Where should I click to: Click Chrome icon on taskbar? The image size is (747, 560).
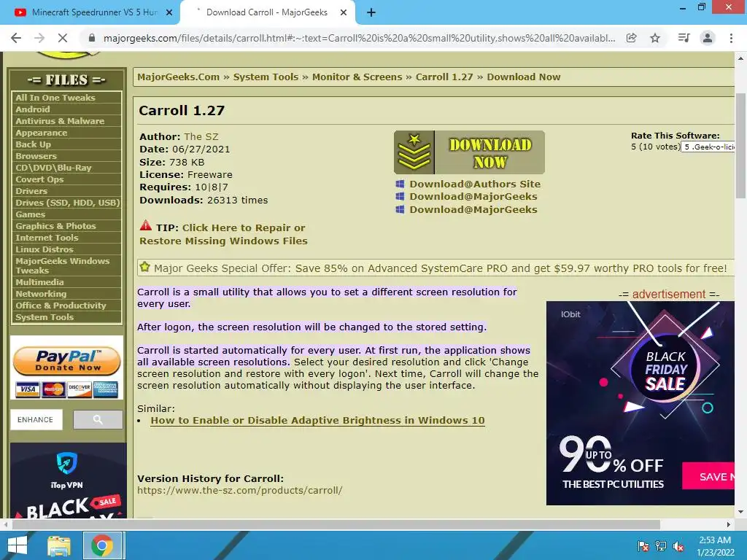(102, 545)
